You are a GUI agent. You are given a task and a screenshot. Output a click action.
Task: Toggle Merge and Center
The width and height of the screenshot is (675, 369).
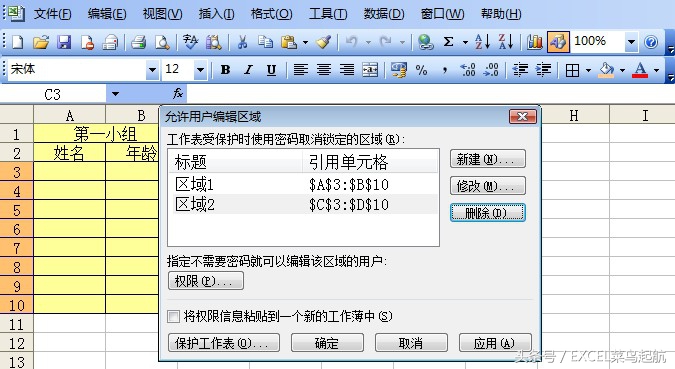[x=370, y=70]
